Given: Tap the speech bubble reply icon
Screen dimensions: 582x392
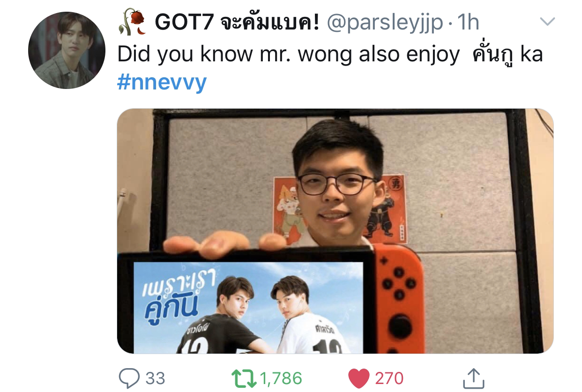Looking at the screenshot, I should pyautogui.click(x=129, y=377).
